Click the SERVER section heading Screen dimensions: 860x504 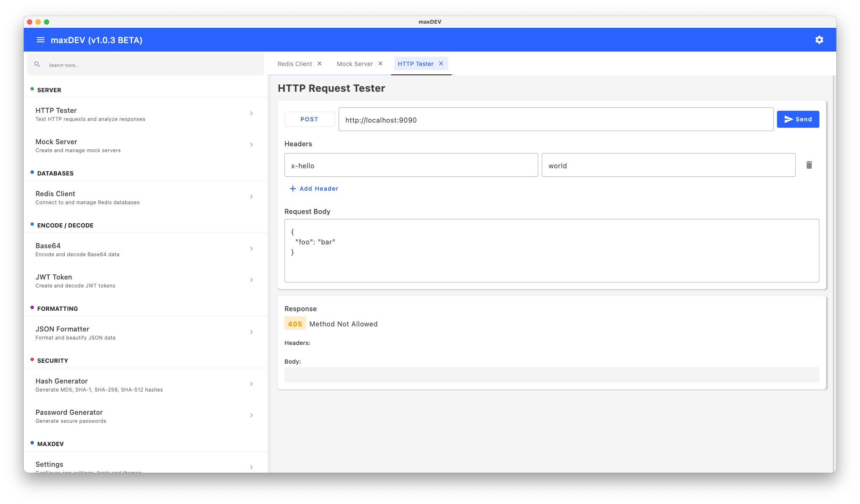point(49,90)
